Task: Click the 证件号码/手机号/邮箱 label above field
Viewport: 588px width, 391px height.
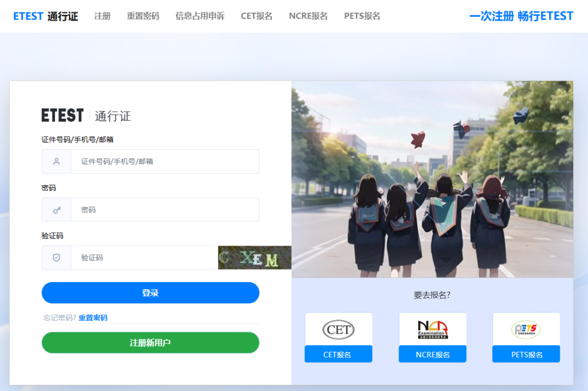Action: [77, 139]
